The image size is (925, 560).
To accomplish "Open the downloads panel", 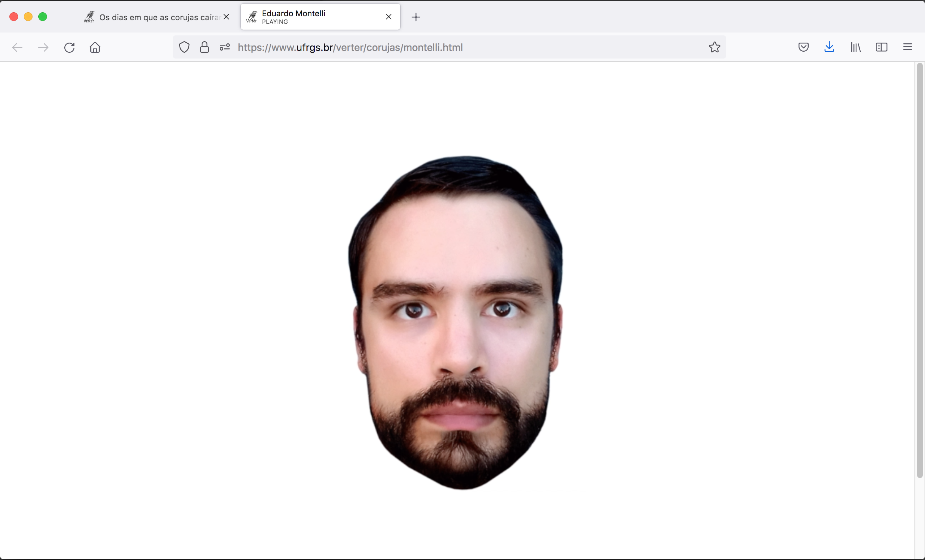I will click(x=829, y=47).
